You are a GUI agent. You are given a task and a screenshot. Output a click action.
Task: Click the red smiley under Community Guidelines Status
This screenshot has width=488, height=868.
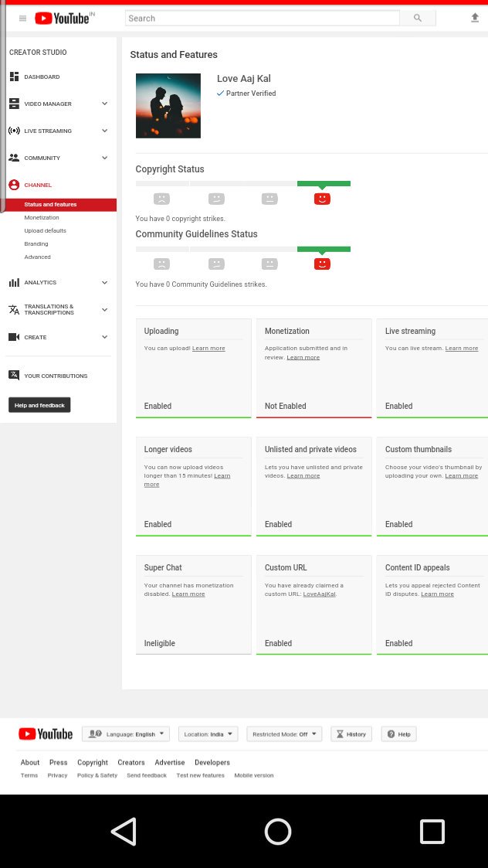tap(322, 264)
